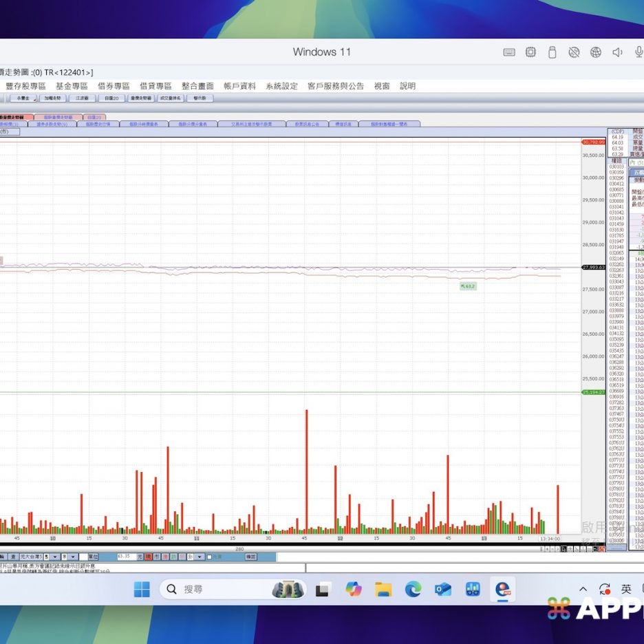Open the Windows Start button
Screen dimensions: 644x644
142,590
